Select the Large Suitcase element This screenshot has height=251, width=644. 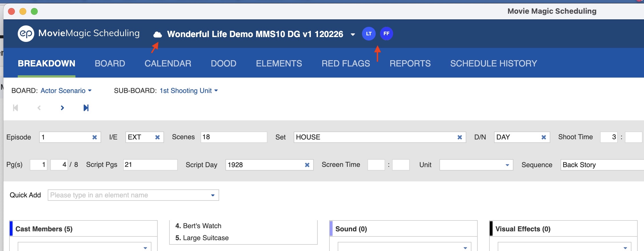[x=202, y=238]
